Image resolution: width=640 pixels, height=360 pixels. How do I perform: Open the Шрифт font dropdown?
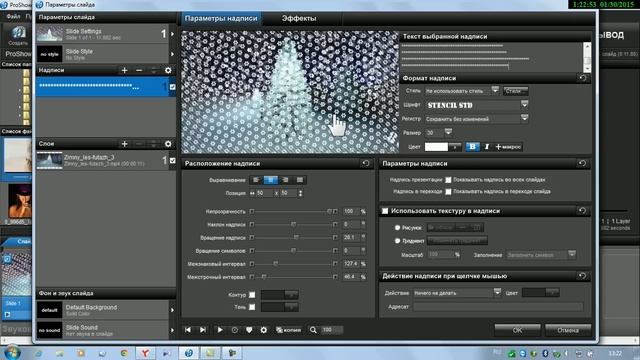pyautogui.click(x=524, y=105)
